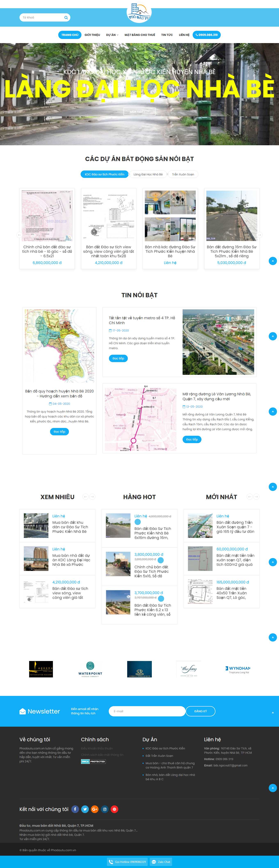Click next arrow beside Mới Nhất
Image resolution: width=279 pixels, height=868 pixels.
(x=256, y=496)
